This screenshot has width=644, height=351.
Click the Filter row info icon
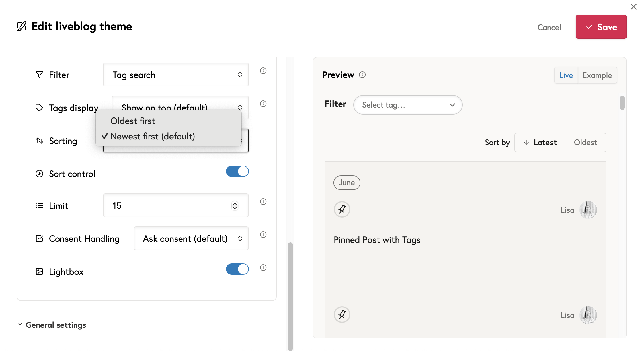pyautogui.click(x=263, y=71)
